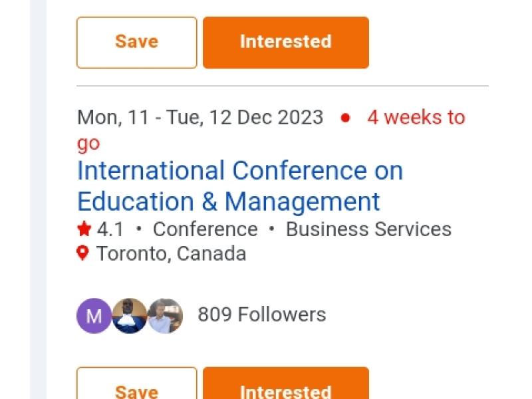Click the 'Mon, 11 - Tue, 12 Dec 2023' date

click(200, 118)
